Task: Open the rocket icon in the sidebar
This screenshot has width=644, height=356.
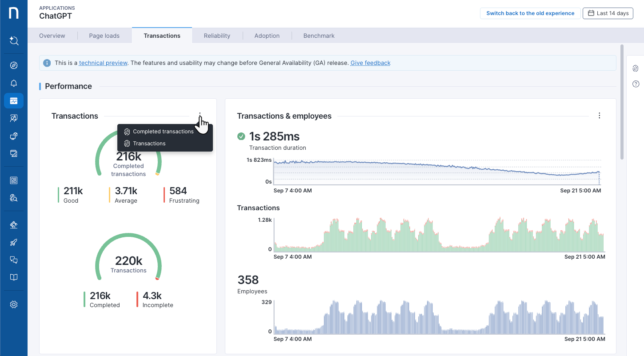Action: pos(14,242)
